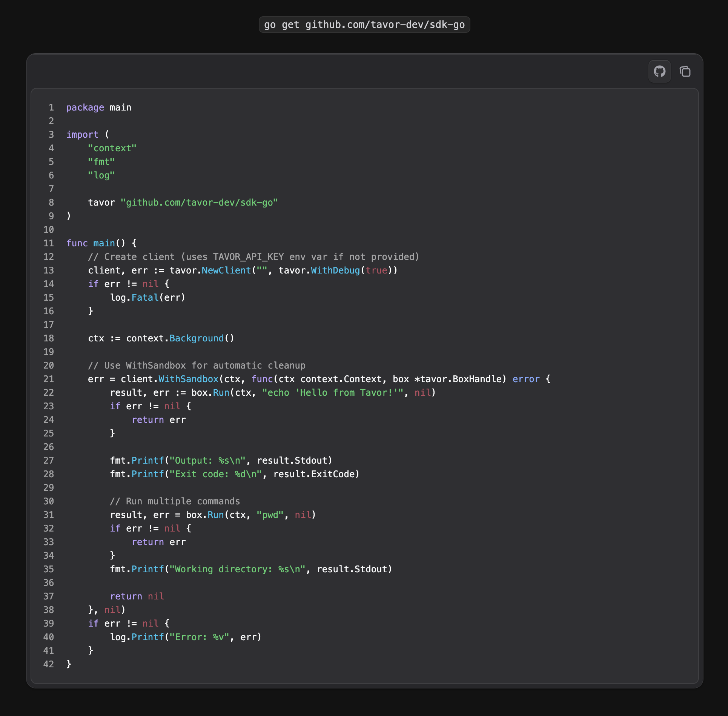
Task: Click the 'func main() {' declaration
Action: 102,243
